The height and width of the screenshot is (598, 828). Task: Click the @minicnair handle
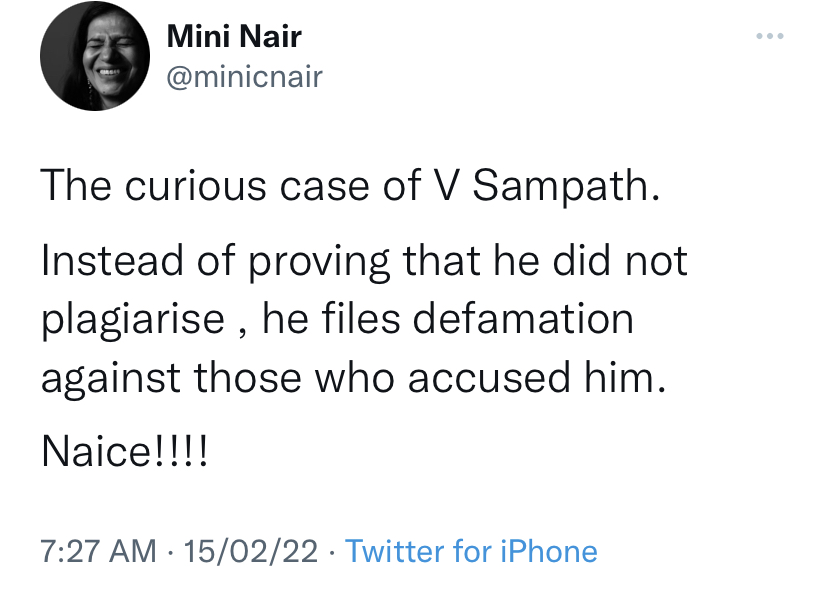(x=244, y=76)
